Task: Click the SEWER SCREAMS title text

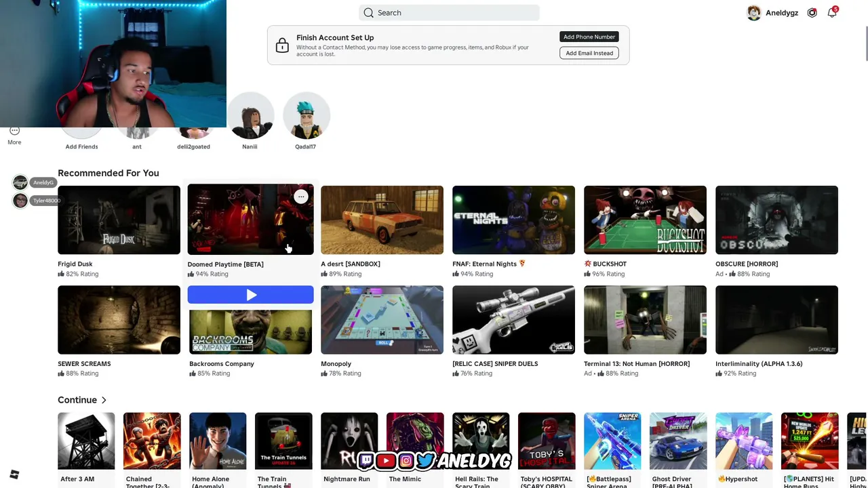Action: (84, 364)
